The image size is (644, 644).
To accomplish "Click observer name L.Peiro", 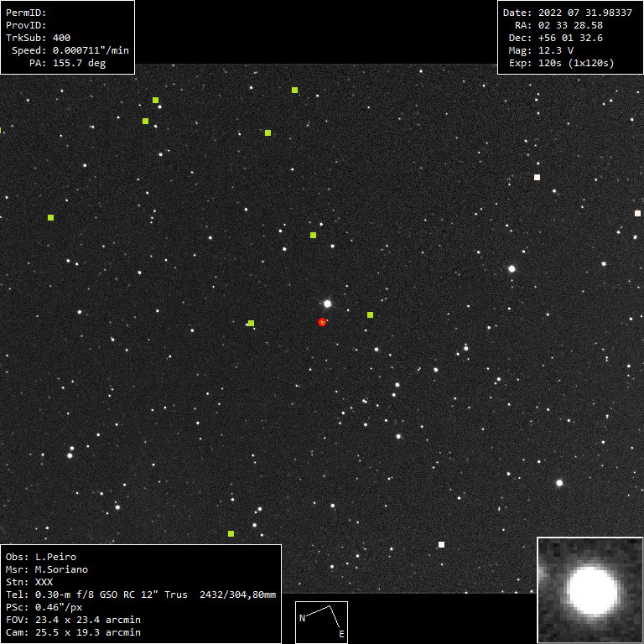I will [56, 557].
